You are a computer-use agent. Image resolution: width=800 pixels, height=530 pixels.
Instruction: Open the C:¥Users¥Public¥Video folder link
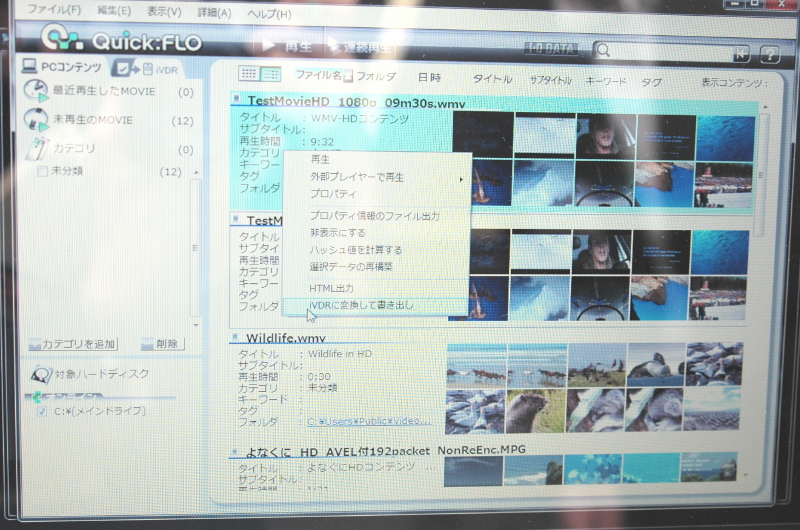pyautogui.click(x=369, y=421)
